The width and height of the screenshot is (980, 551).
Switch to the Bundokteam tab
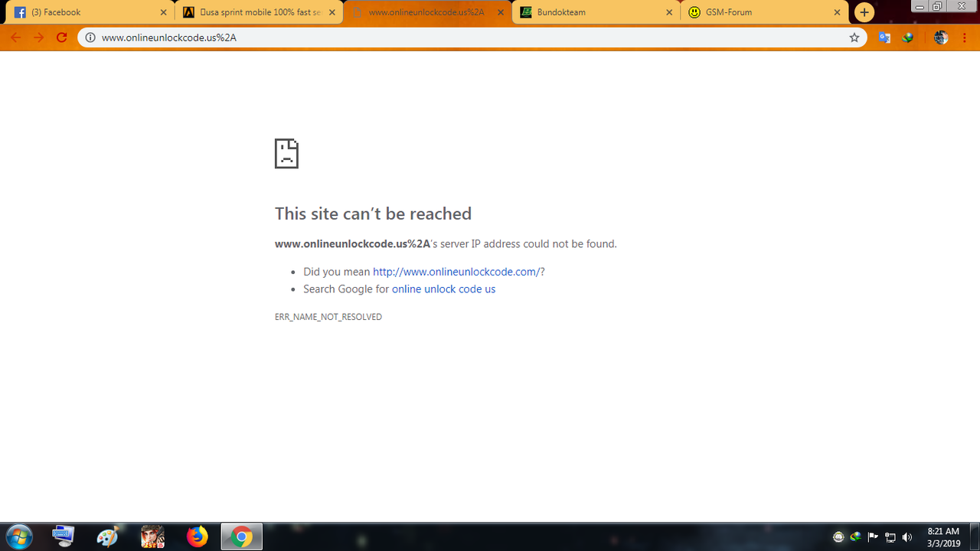coord(595,12)
